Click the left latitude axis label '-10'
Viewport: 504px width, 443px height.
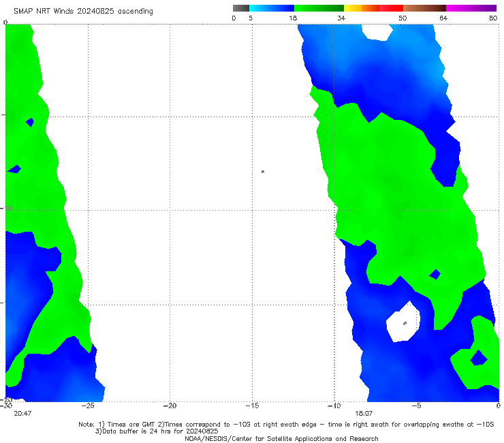tap(6, 209)
